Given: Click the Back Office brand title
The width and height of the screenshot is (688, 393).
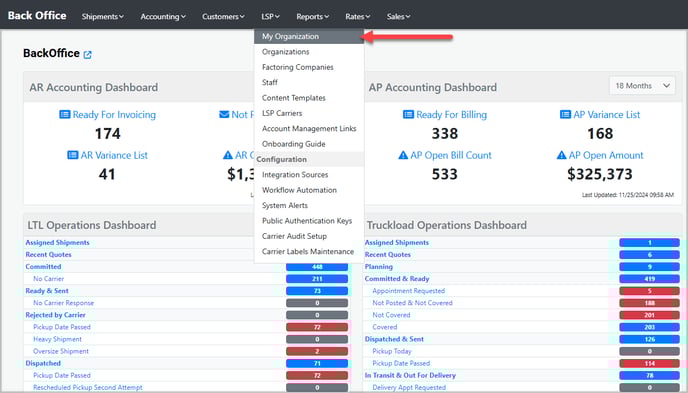Looking at the screenshot, I should (x=37, y=15).
